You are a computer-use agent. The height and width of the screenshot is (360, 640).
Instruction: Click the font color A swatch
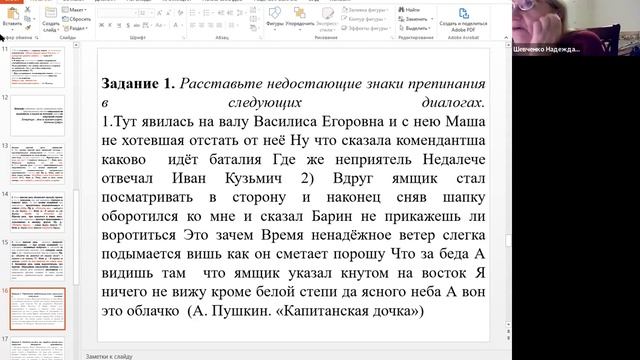(x=176, y=25)
